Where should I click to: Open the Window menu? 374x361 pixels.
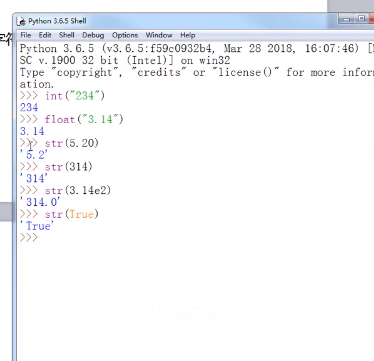point(159,35)
